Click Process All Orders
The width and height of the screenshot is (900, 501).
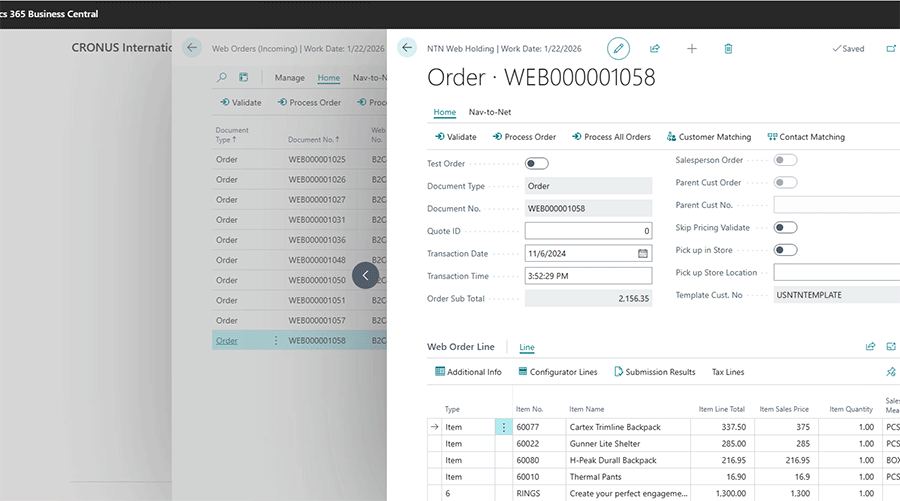[x=611, y=137]
